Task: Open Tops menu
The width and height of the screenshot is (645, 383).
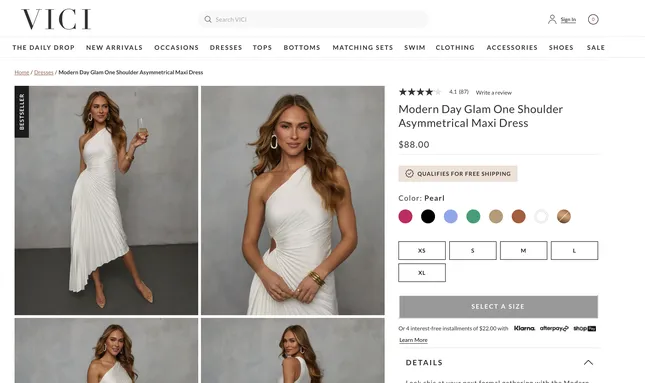Action: (262, 47)
